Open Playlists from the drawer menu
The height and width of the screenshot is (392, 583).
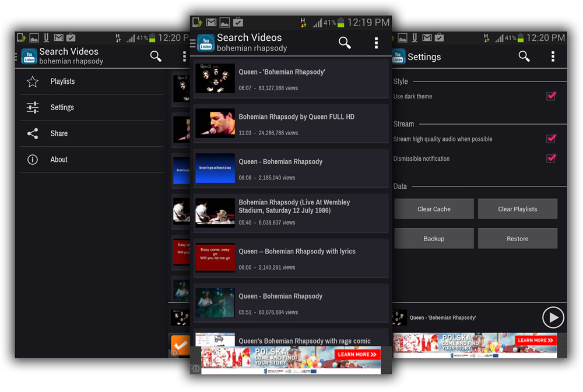point(92,82)
